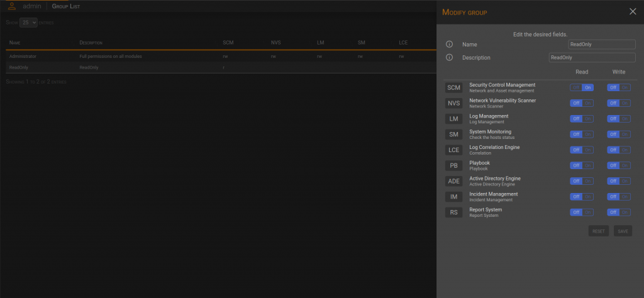Screen dimensions: 644x298
Task: Click the info icon next to Description
Action: 449,57
